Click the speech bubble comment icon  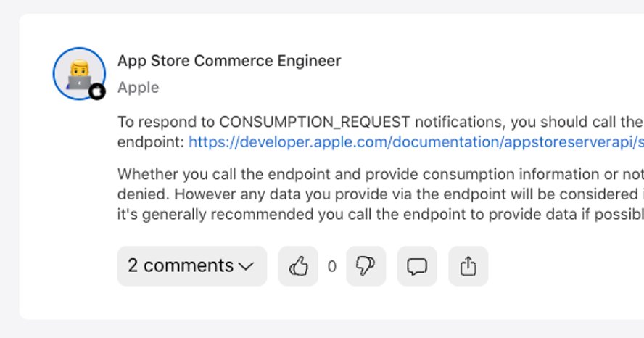pos(417,266)
